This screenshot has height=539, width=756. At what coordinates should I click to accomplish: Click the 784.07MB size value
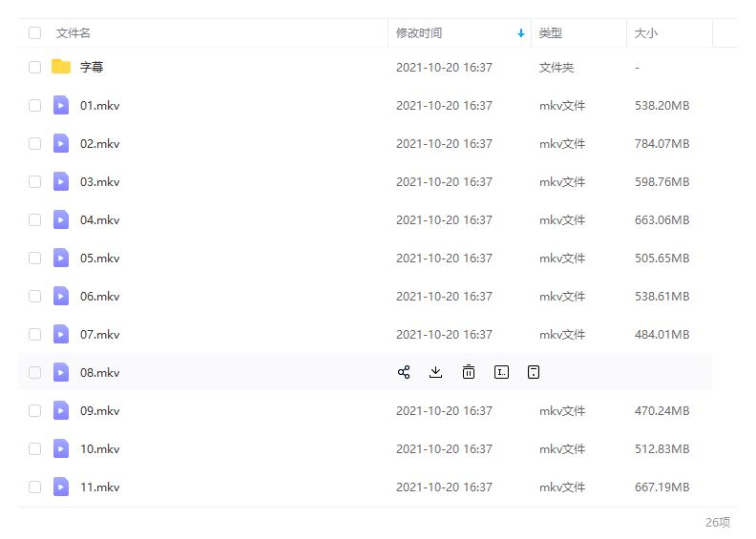[x=662, y=143]
